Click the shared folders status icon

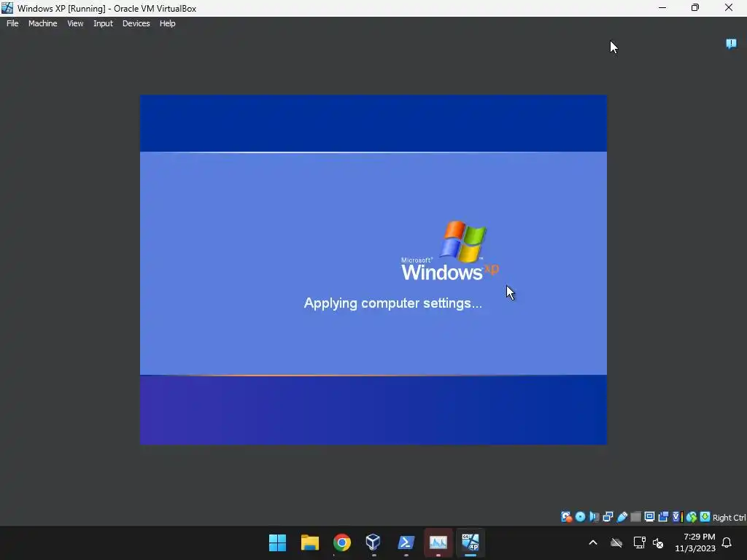tap(635, 517)
